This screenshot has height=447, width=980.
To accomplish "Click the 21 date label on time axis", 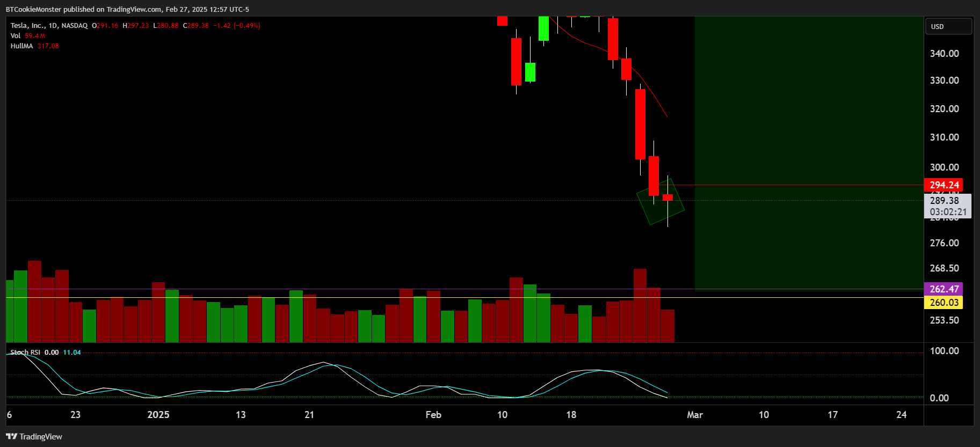I will coord(309,414).
